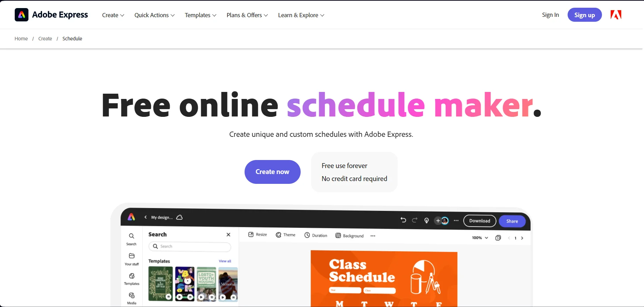Go to Home breadcrumb link
The image size is (644, 307).
click(x=21, y=39)
